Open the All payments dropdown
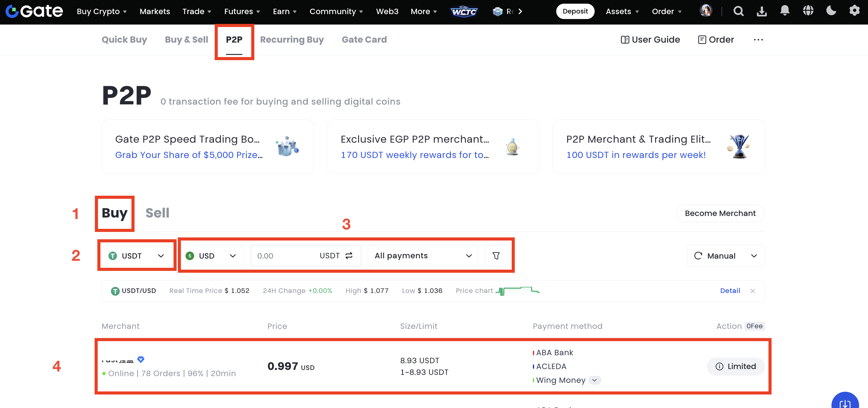 [x=423, y=256]
